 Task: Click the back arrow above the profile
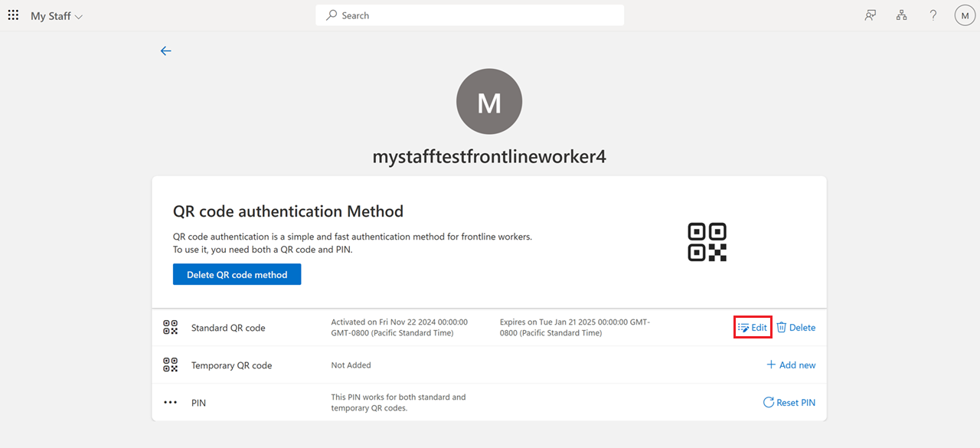[x=166, y=51]
